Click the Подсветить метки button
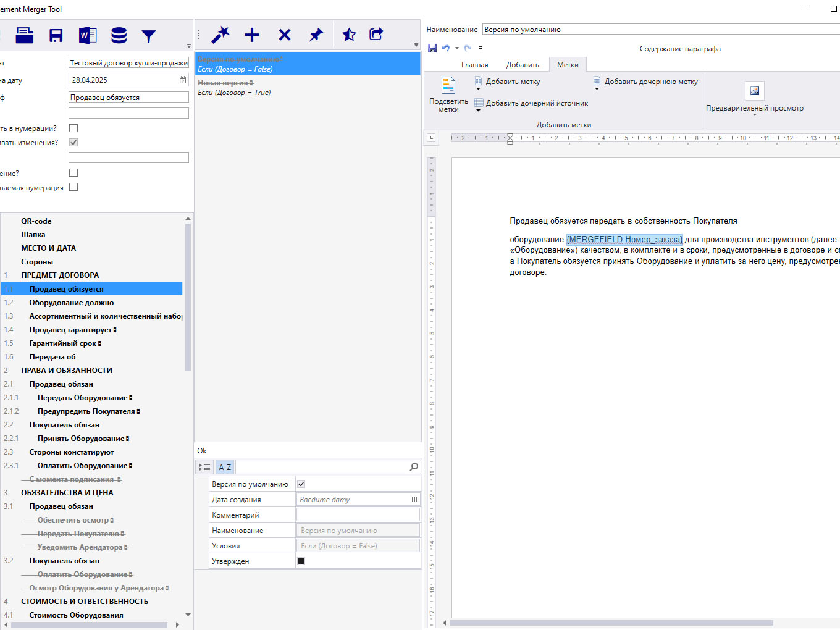 coord(448,94)
